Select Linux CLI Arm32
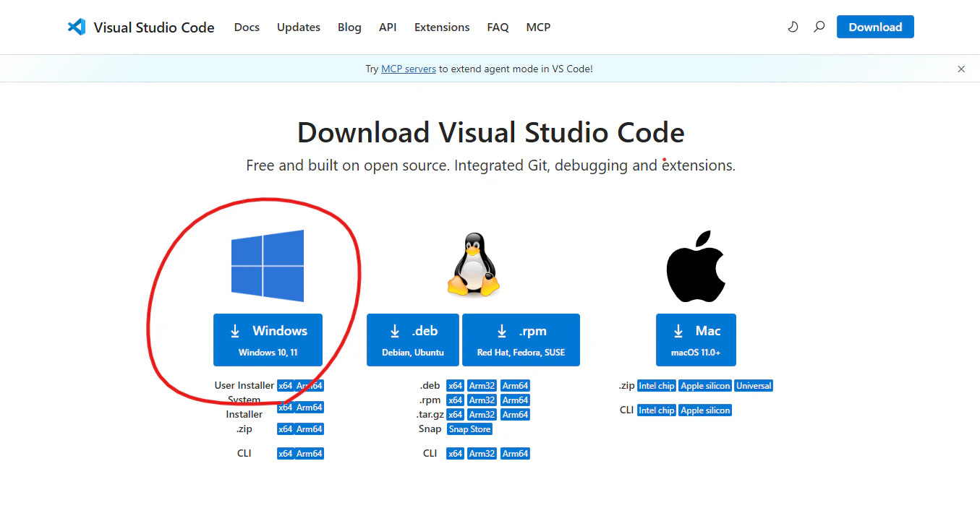Viewport: 980px width, 508px height. coord(482,454)
